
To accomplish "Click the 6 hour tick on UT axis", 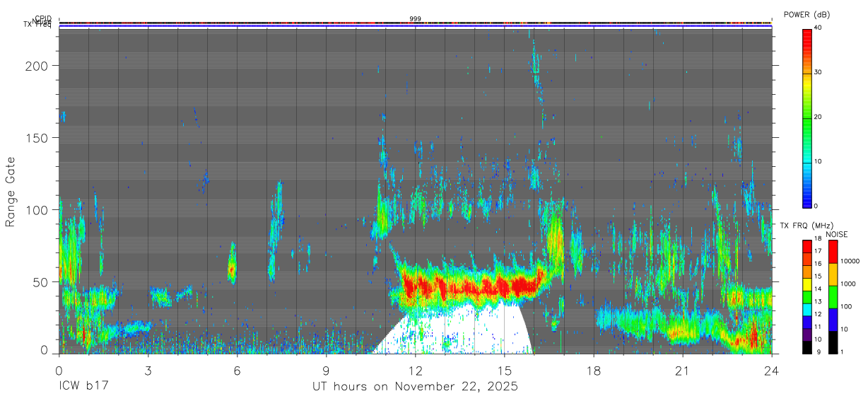I will click(x=237, y=370).
